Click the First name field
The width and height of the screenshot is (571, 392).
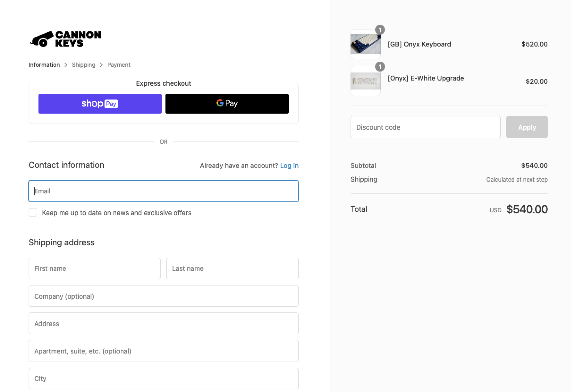(x=95, y=268)
